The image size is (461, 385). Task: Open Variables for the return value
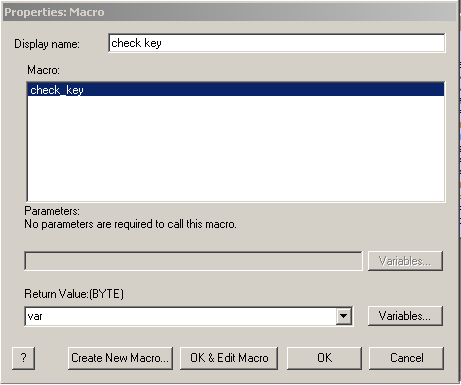(x=405, y=316)
